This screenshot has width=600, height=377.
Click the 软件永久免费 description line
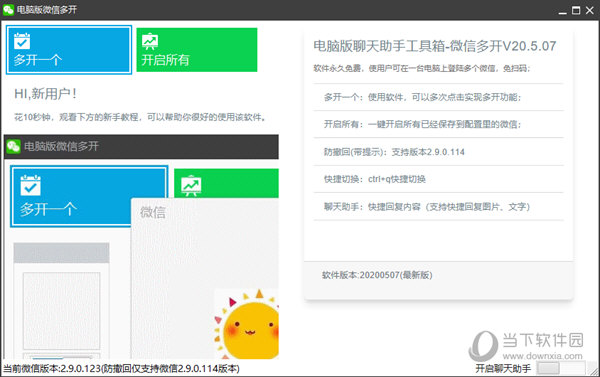tap(422, 69)
